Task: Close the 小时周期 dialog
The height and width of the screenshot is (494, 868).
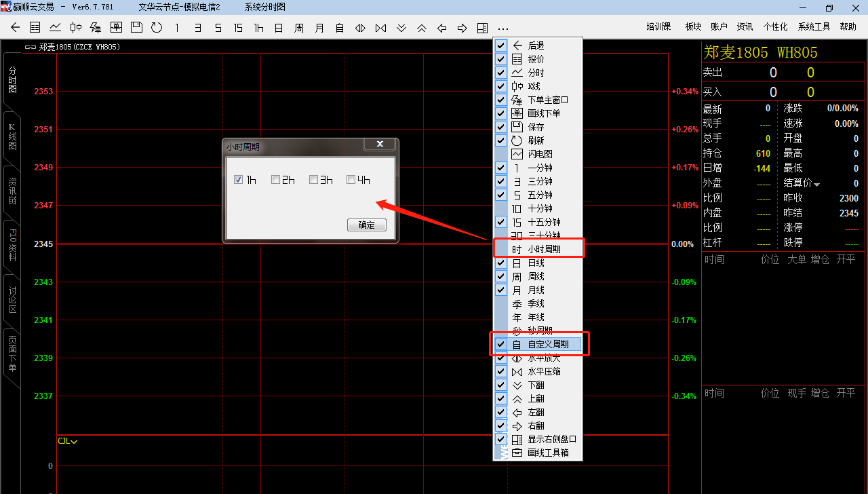Action: point(380,144)
